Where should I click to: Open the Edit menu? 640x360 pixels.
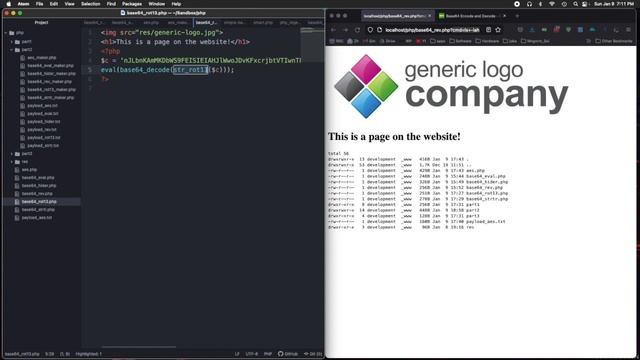[x=54, y=4]
